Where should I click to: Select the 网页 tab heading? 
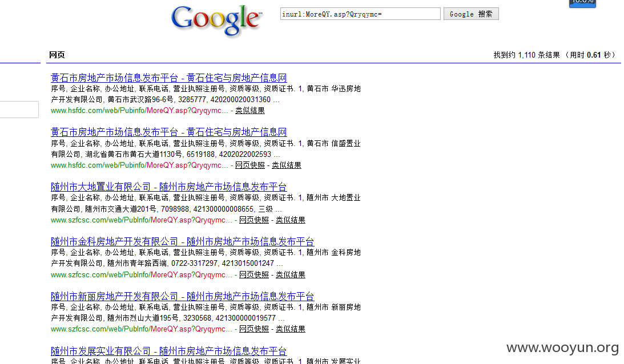point(57,55)
